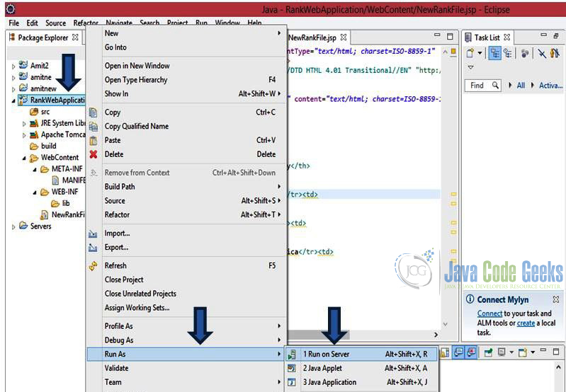This screenshot has height=392, width=566.
Task: Click the Paste clipboard icon
Action: 93,140
